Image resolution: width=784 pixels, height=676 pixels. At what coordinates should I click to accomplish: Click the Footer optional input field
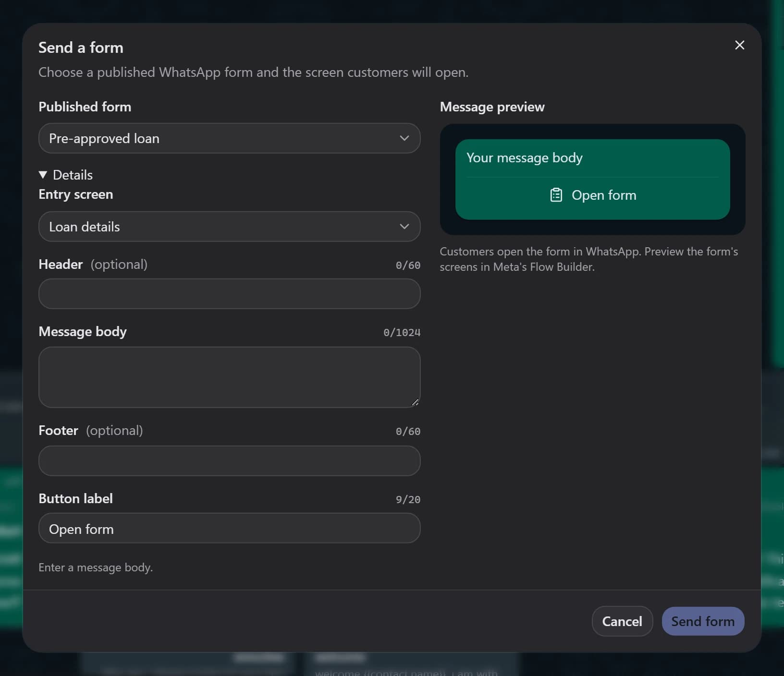pyautogui.click(x=230, y=461)
